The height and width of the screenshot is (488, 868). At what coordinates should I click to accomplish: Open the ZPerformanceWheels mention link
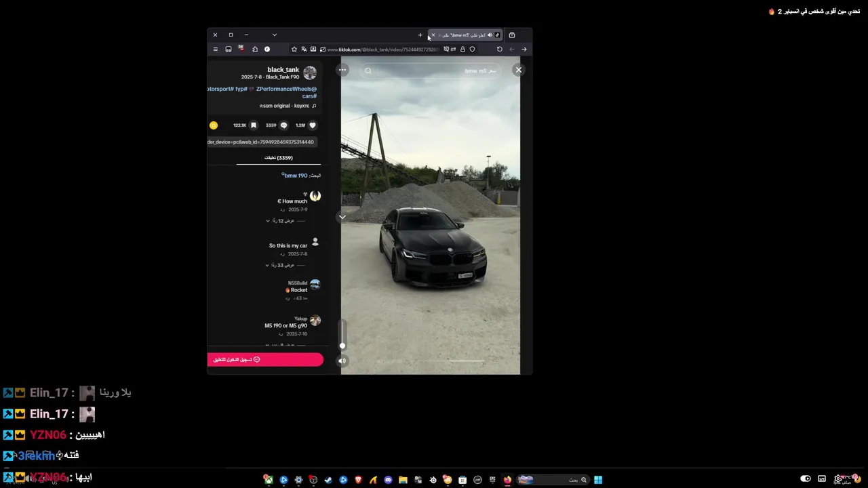click(286, 89)
